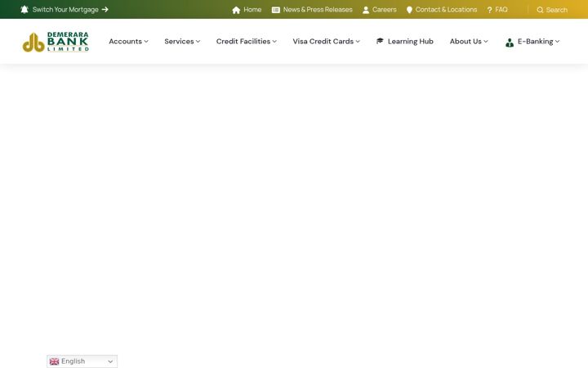Click the arrow after Switch Your Mortgage
The image size is (588, 368).
[105, 9]
